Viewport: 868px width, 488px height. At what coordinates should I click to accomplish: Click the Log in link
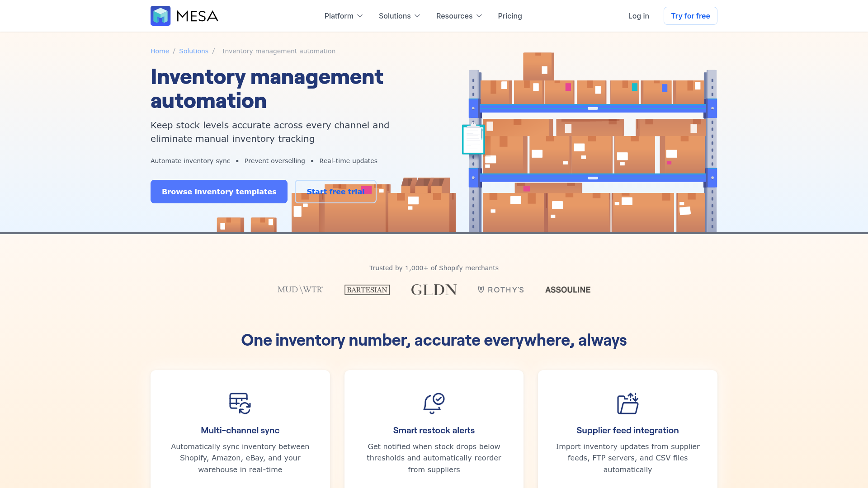click(x=638, y=16)
